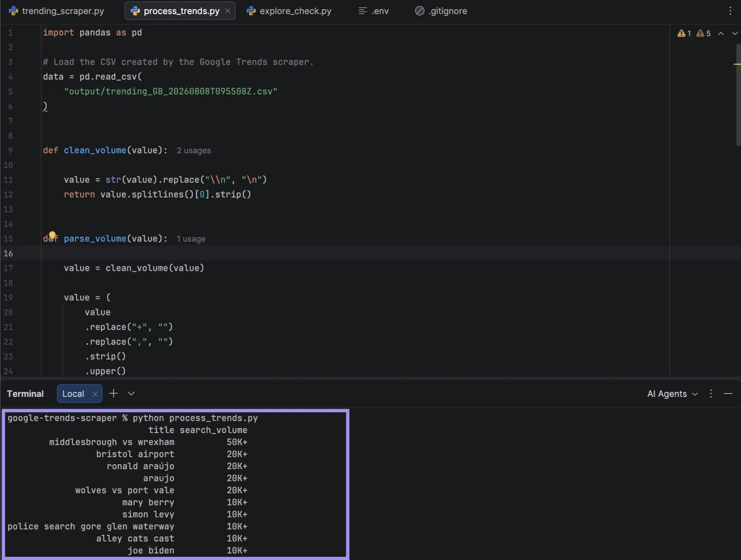The height and width of the screenshot is (560, 741).
Task: Click the '1 usage' hint for parse_volume
Action: 191,239
